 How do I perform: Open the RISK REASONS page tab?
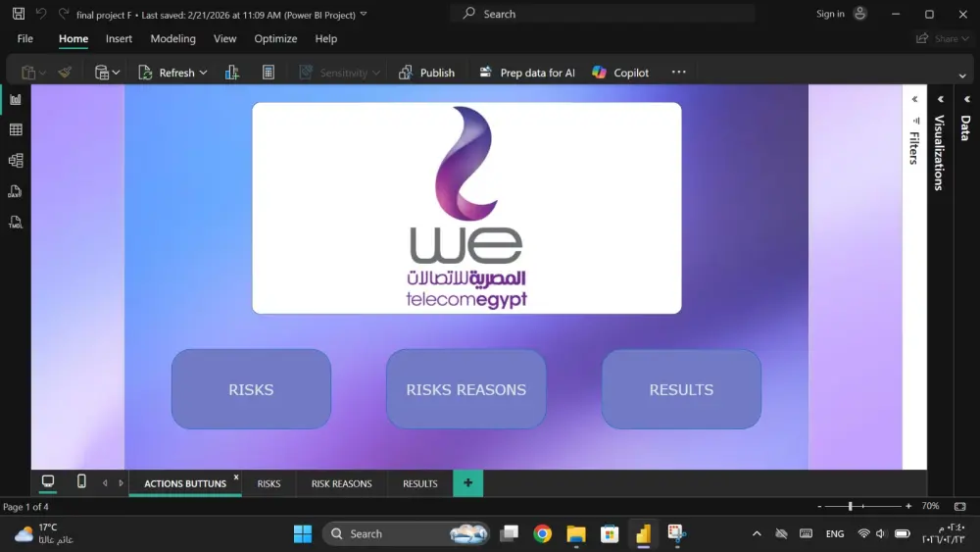pyautogui.click(x=341, y=484)
